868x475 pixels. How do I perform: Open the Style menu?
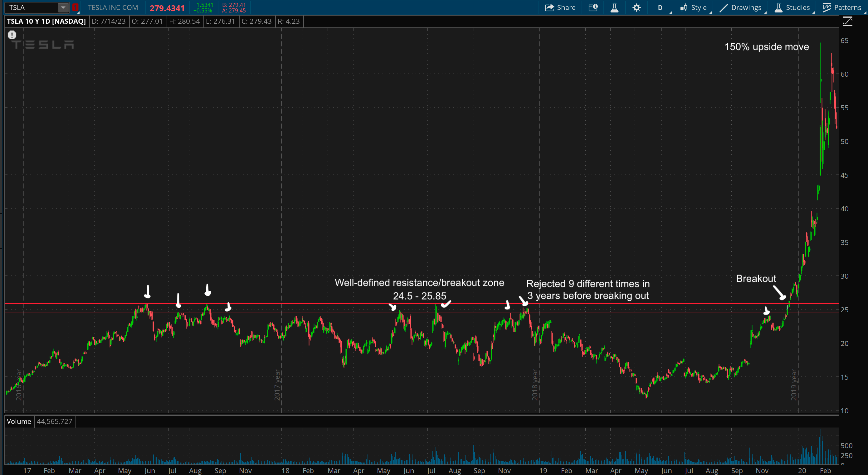pyautogui.click(x=694, y=7)
